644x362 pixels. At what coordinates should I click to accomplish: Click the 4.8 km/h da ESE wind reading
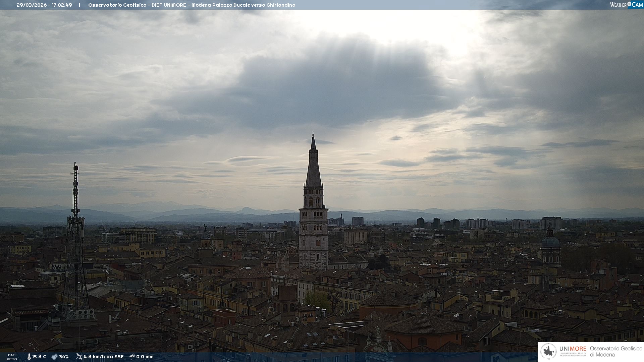[103, 357]
